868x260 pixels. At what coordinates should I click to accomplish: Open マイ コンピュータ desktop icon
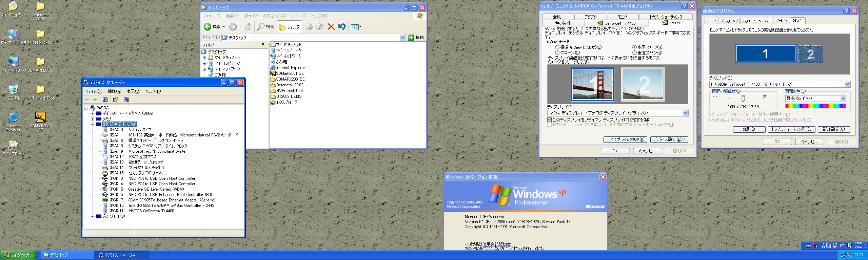point(13,37)
